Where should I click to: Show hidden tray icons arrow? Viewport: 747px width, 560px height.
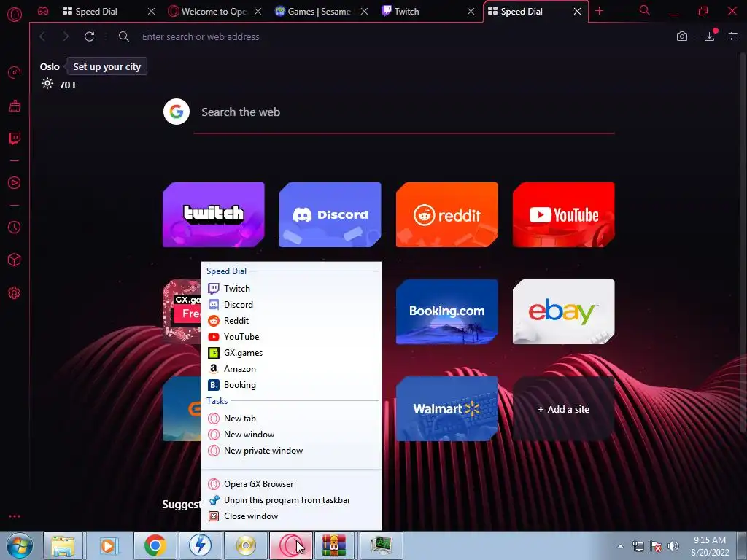point(620,546)
